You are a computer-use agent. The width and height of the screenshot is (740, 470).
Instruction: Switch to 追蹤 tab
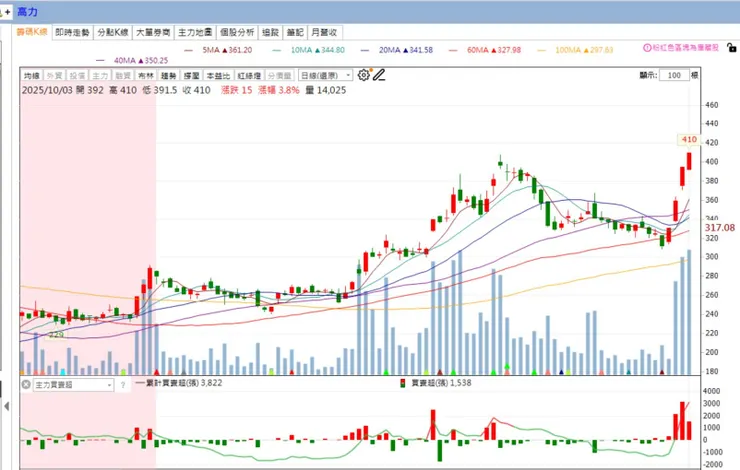pos(270,32)
